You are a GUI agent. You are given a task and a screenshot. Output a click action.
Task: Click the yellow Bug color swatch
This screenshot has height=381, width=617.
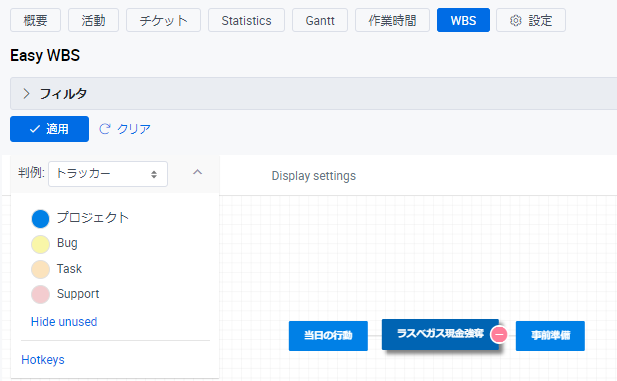click(40, 244)
